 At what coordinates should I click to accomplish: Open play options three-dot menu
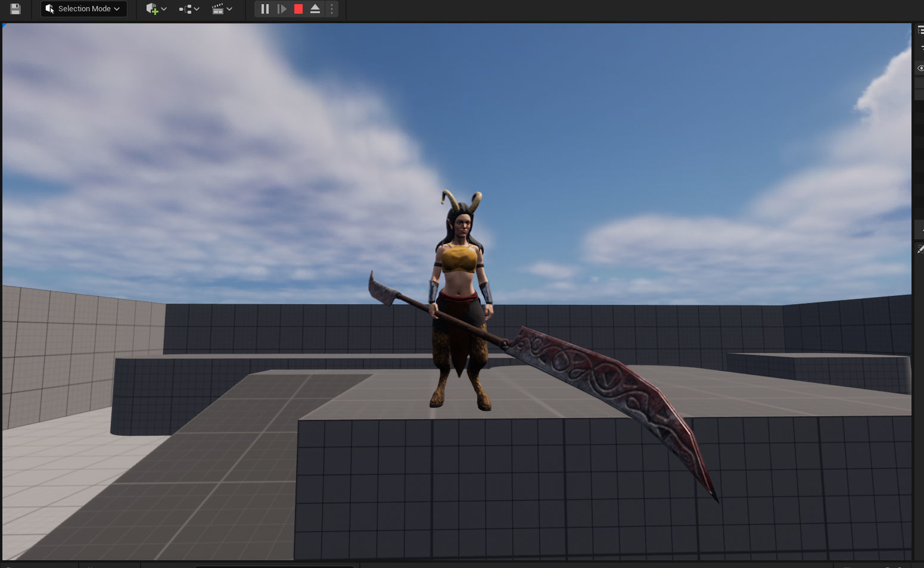click(332, 9)
